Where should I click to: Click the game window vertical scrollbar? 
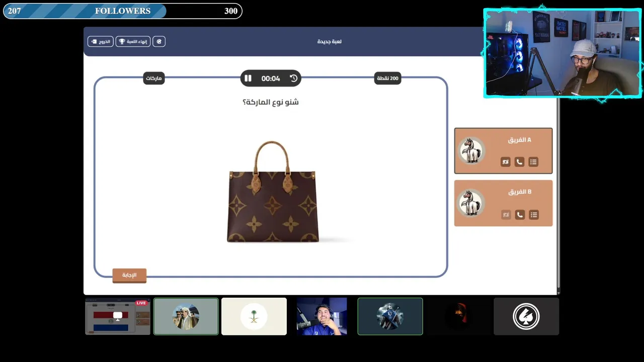tap(558, 194)
